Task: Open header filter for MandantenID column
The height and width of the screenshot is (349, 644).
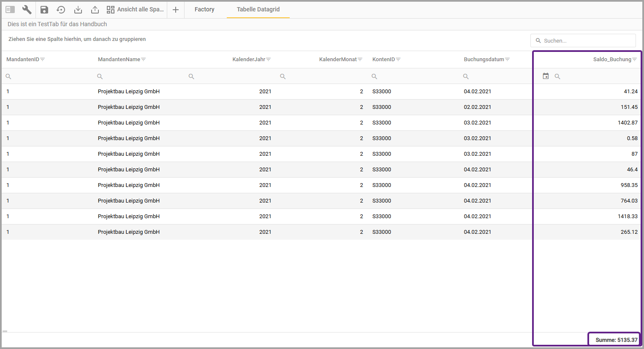Action: [x=43, y=60]
